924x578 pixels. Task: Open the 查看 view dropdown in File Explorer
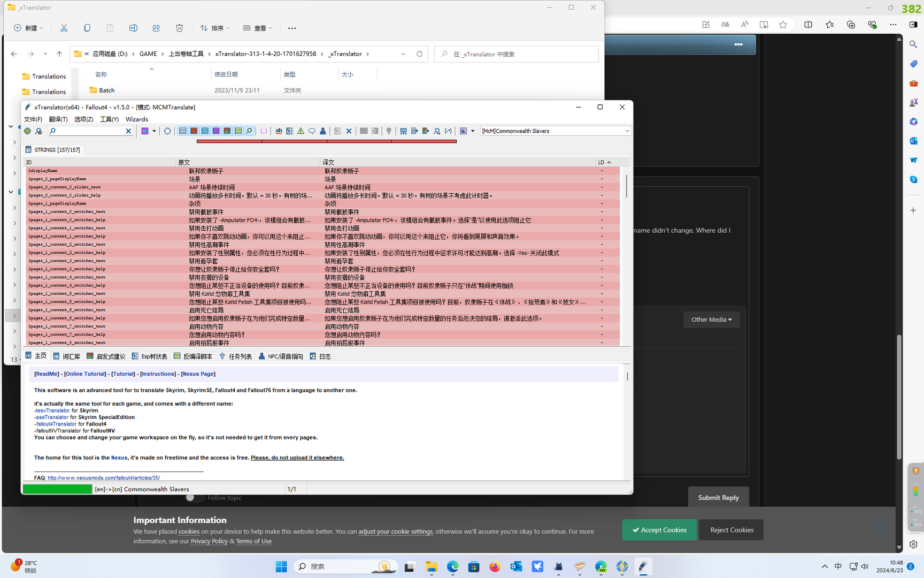[257, 28]
